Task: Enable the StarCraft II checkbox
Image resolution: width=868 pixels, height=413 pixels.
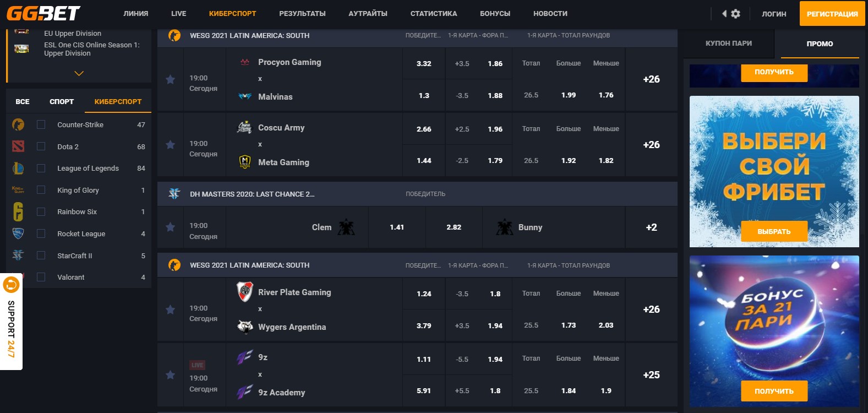Action: [41, 256]
